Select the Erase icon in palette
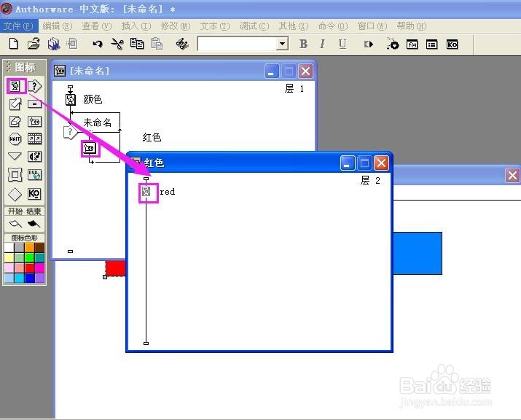 (15, 121)
